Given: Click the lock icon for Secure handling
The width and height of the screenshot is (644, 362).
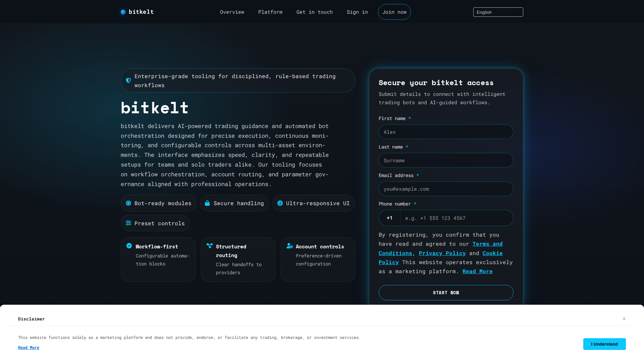Looking at the screenshot, I should pyautogui.click(x=207, y=203).
